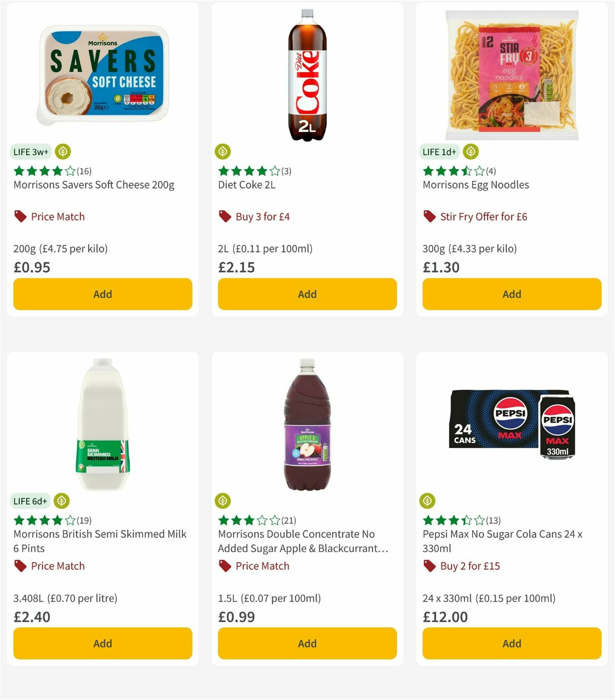Open the LIFE 1d+ badge on Egg Noodles
615x700 pixels.
pos(439,151)
